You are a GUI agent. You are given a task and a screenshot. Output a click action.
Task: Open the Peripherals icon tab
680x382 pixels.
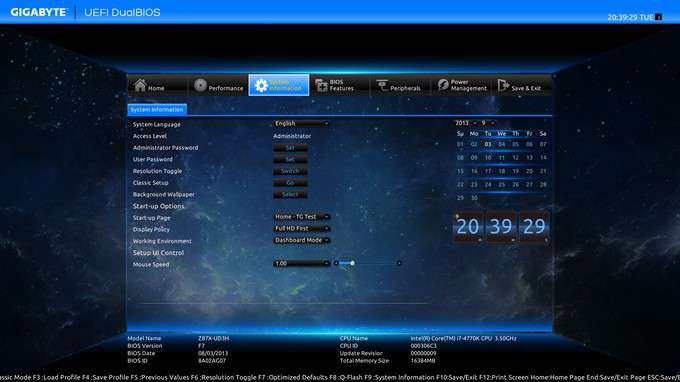(x=382, y=85)
